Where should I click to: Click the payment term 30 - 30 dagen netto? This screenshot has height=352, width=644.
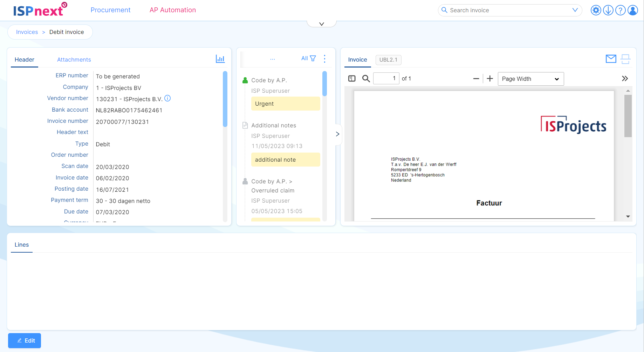point(123,201)
